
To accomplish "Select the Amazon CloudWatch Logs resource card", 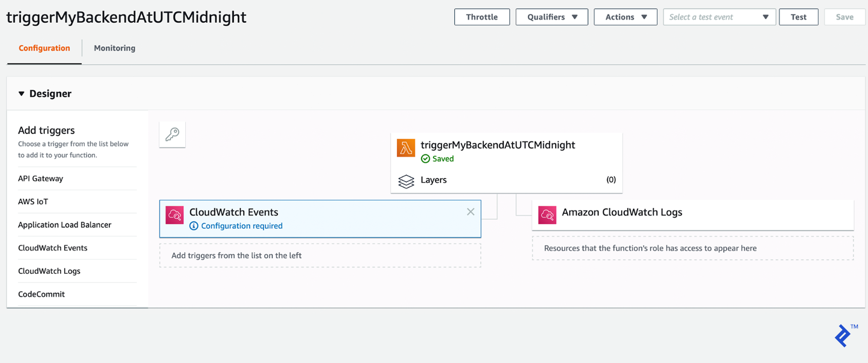I will (693, 215).
